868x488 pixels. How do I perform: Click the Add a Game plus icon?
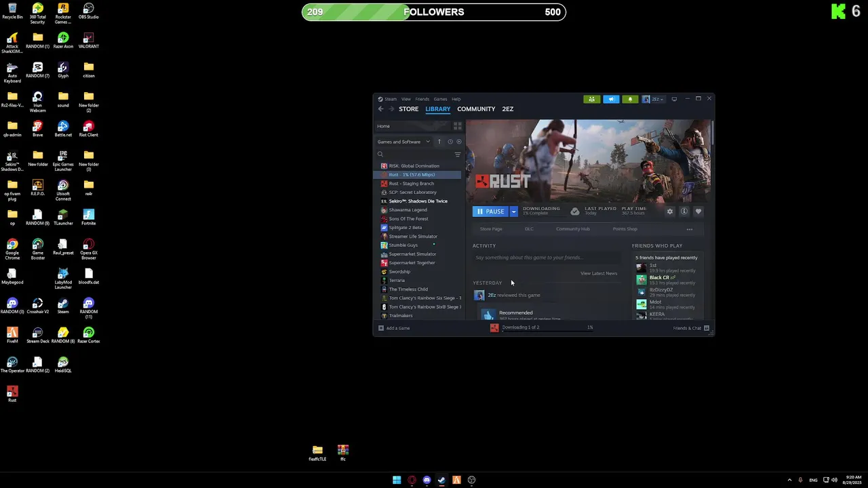[x=381, y=328]
